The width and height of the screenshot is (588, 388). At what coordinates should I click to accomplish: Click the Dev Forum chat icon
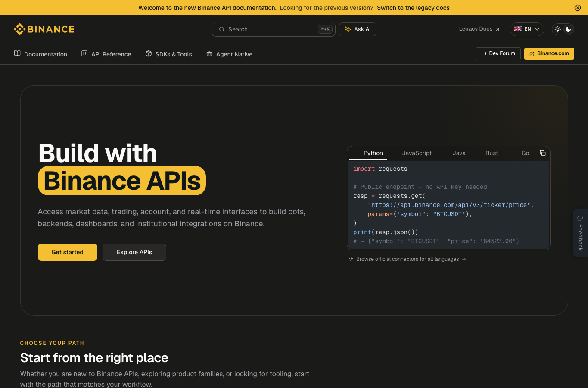484,54
